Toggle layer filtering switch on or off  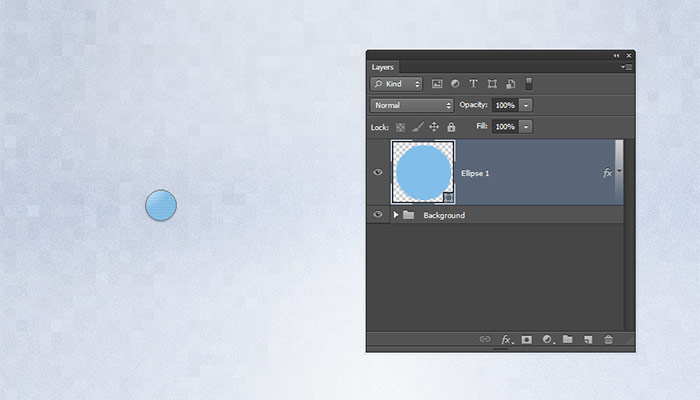529,84
